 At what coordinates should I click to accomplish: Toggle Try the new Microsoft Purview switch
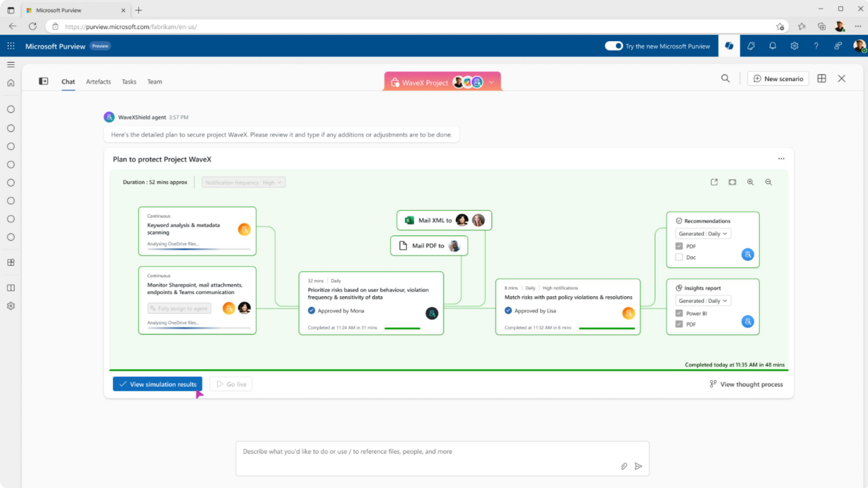(x=614, y=46)
